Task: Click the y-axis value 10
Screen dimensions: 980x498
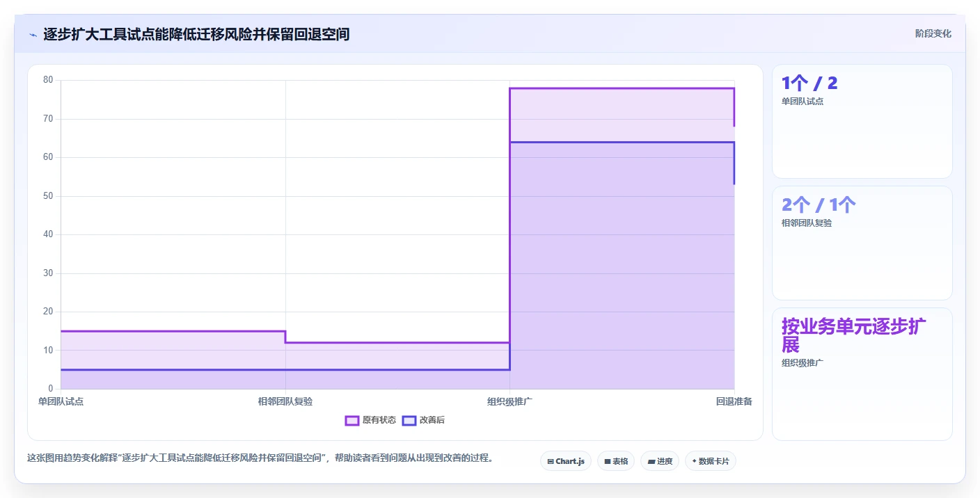Action: tap(48, 350)
